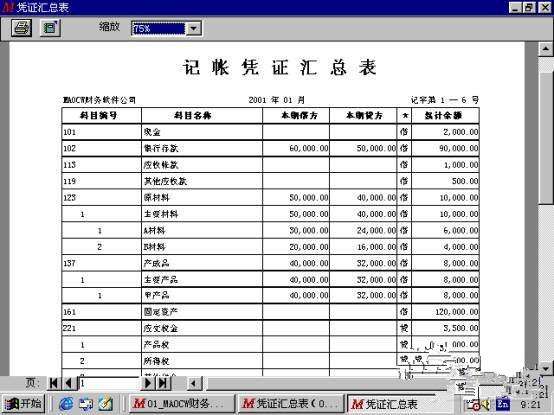Viewport: 554px width, 415px height.
Task: Click the printer icon in toolbar
Action: point(22,28)
